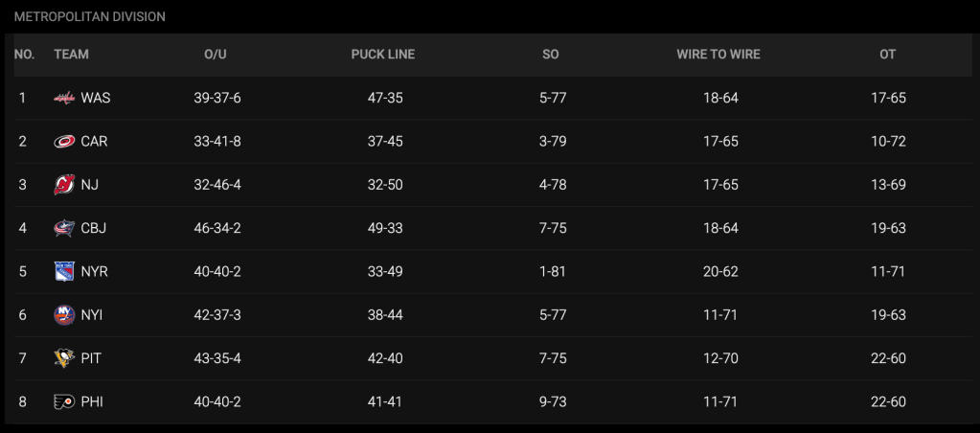The image size is (980, 433).
Task: Click the Pittsburgh Penguins logo icon
Action: (x=64, y=358)
